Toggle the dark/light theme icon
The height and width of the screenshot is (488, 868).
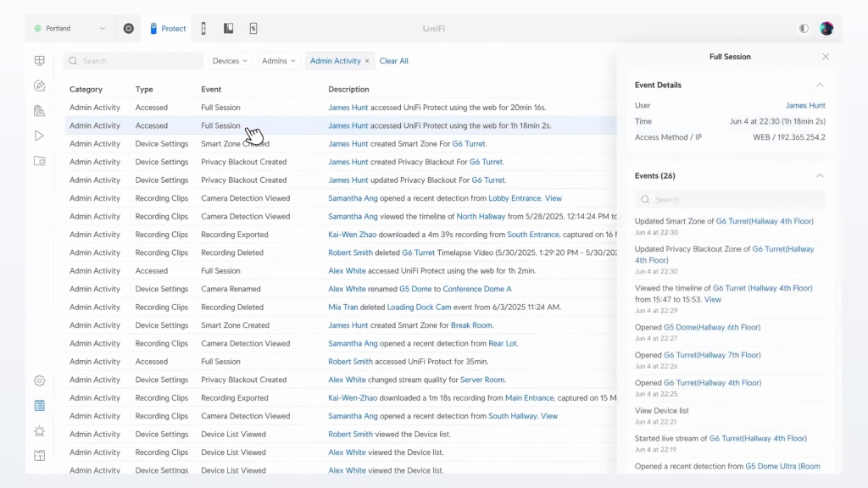coord(804,28)
